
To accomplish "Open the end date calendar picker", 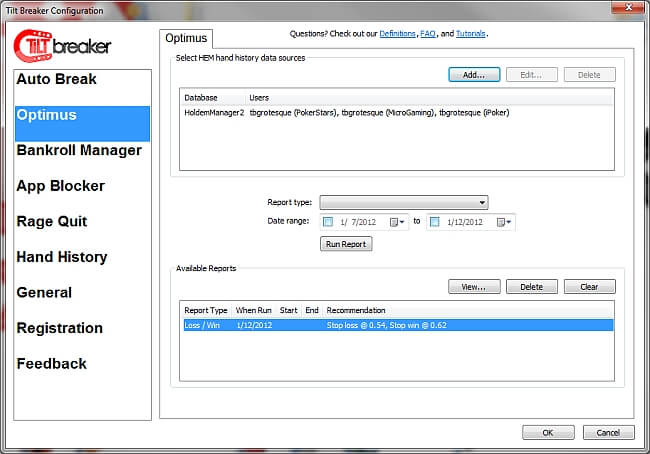I will pos(505,222).
